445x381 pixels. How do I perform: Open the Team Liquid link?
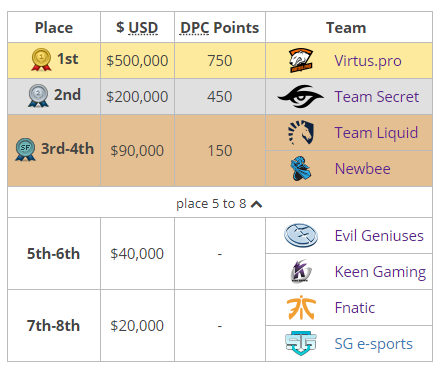click(376, 133)
